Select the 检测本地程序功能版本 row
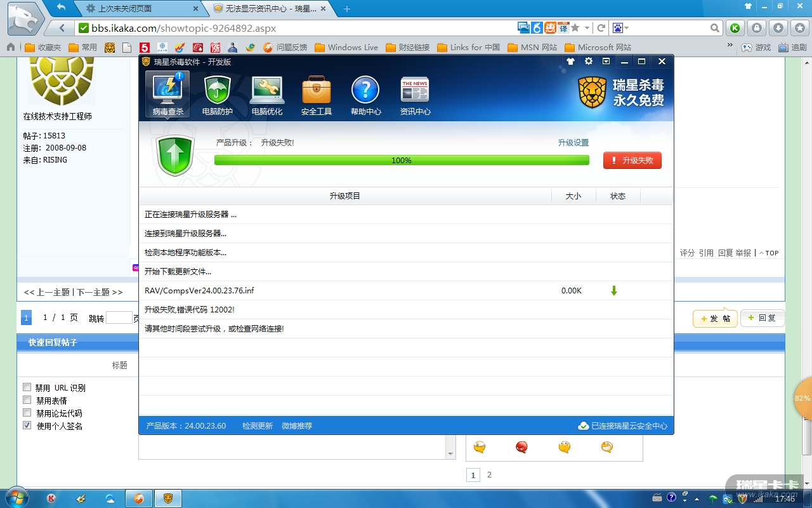812x508 pixels. point(406,253)
